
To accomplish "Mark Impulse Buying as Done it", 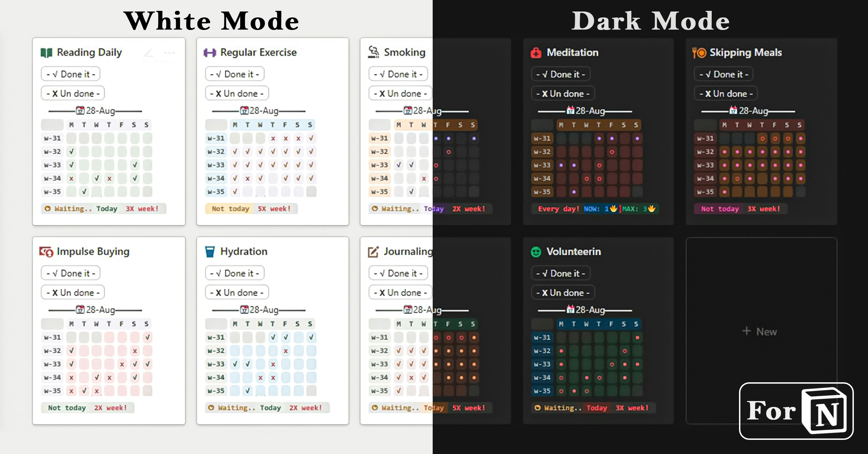I will click(70, 273).
